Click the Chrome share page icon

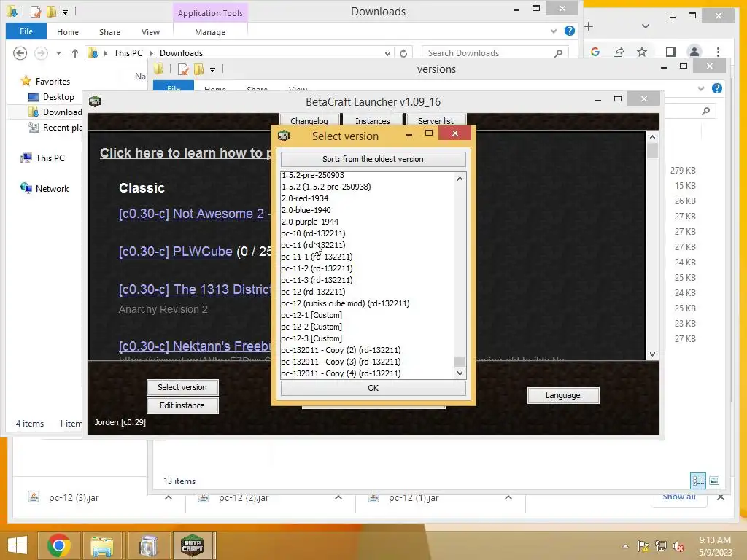click(619, 52)
